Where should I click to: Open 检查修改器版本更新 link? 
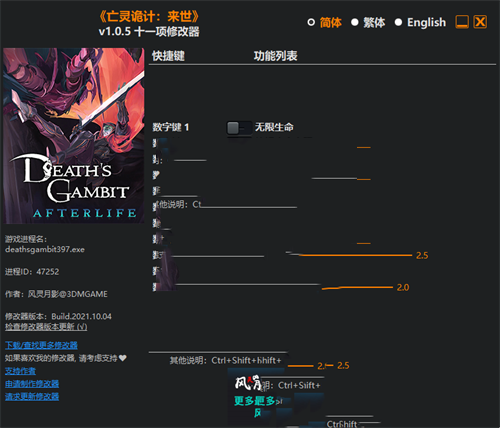[x=46, y=327]
